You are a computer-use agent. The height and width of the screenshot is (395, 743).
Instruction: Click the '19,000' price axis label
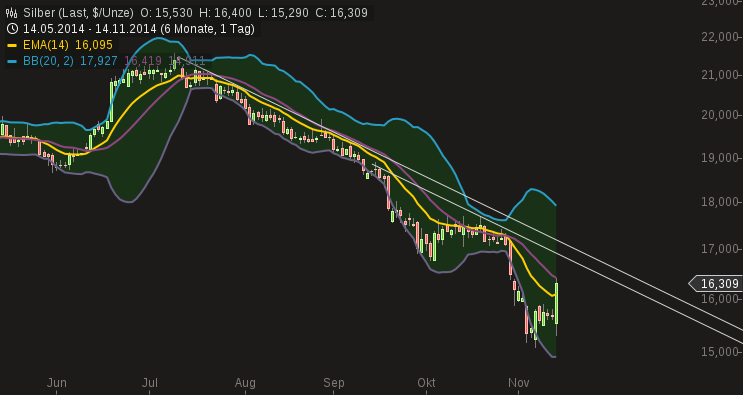[719, 157]
